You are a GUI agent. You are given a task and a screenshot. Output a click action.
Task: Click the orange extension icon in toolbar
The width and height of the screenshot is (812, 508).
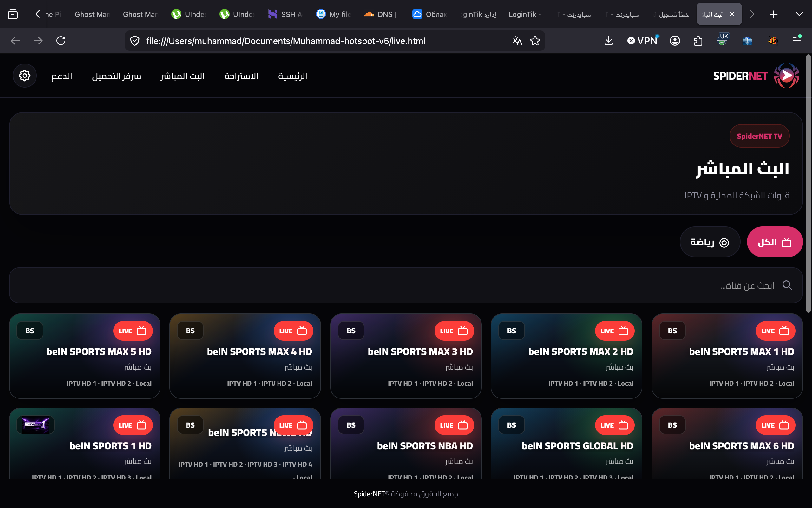(x=772, y=41)
